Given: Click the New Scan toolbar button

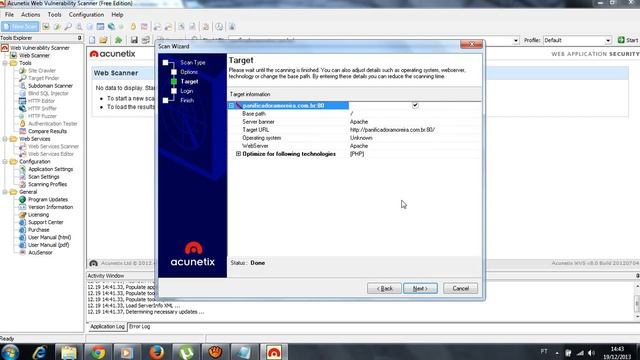Looking at the screenshot, I should pyautogui.click(x=20, y=27).
